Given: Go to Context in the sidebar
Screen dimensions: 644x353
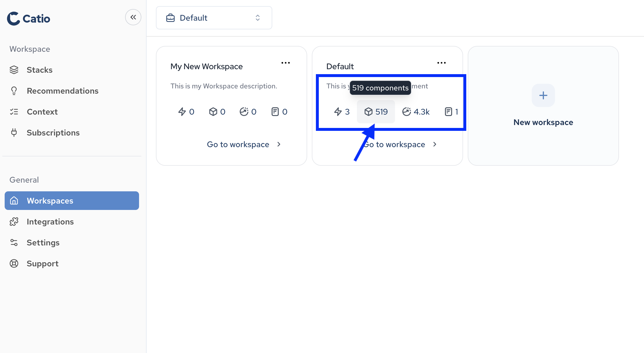Looking at the screenshot, I should pyautogui.click(x=42, y=112).
